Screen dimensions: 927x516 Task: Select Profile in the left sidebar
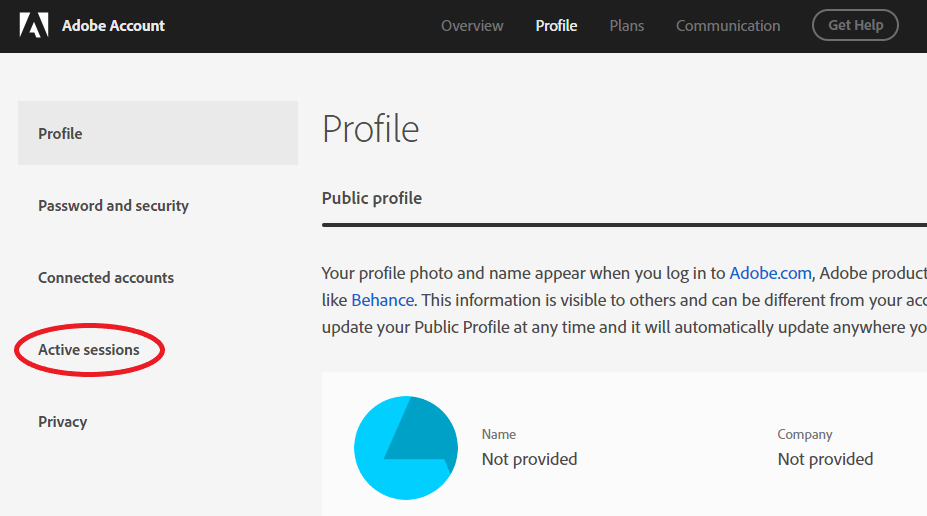tap(158, 133)
